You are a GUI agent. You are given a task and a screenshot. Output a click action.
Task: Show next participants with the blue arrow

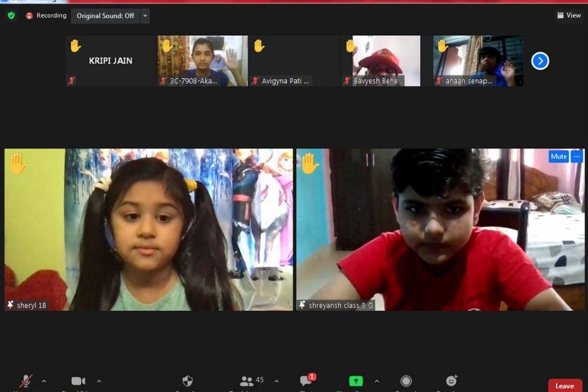540,61
